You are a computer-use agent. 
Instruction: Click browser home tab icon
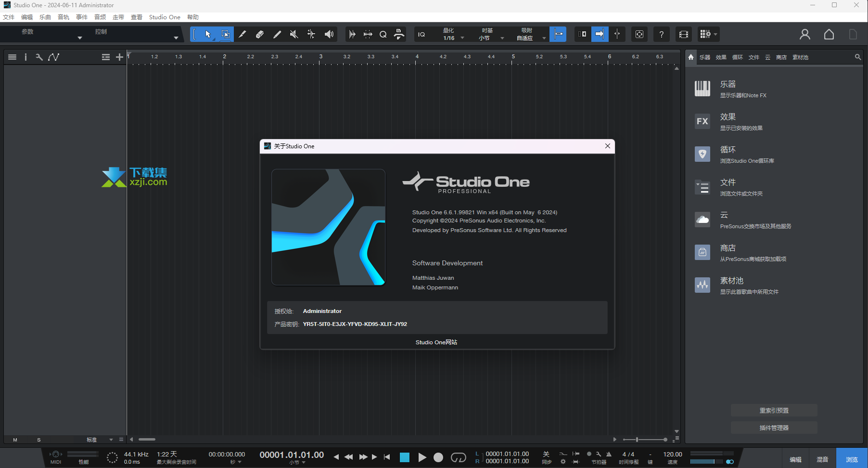691,57
